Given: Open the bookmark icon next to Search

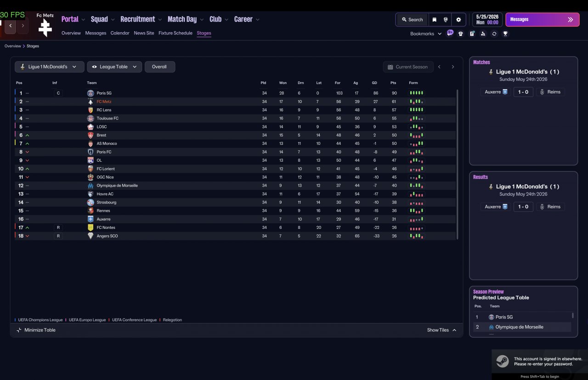Looking at the screenshot, I should click(434, 20).
